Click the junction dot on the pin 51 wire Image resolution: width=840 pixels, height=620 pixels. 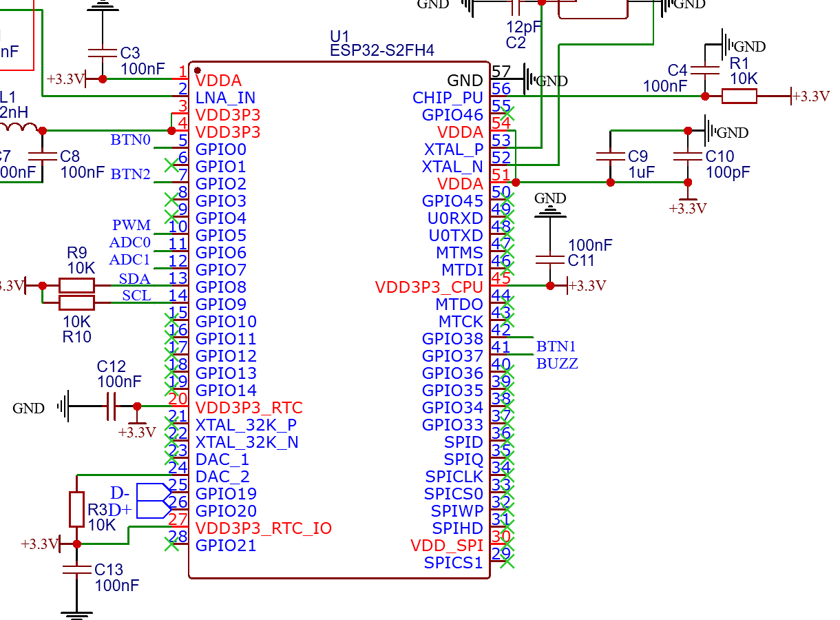click(516, 182)
